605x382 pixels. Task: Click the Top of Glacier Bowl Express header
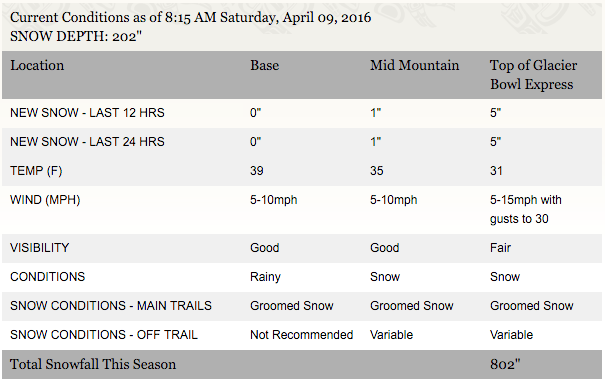point(534,75)
